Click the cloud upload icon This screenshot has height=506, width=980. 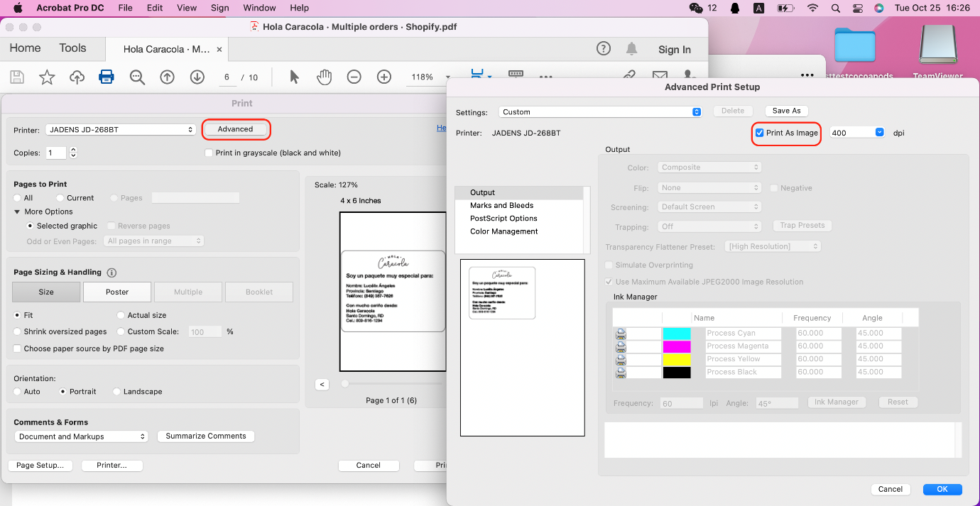click(x=77, y=77)
